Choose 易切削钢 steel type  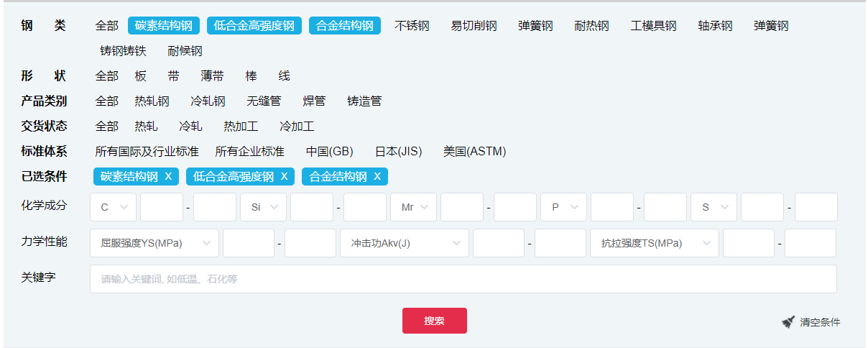click(474, 26)
